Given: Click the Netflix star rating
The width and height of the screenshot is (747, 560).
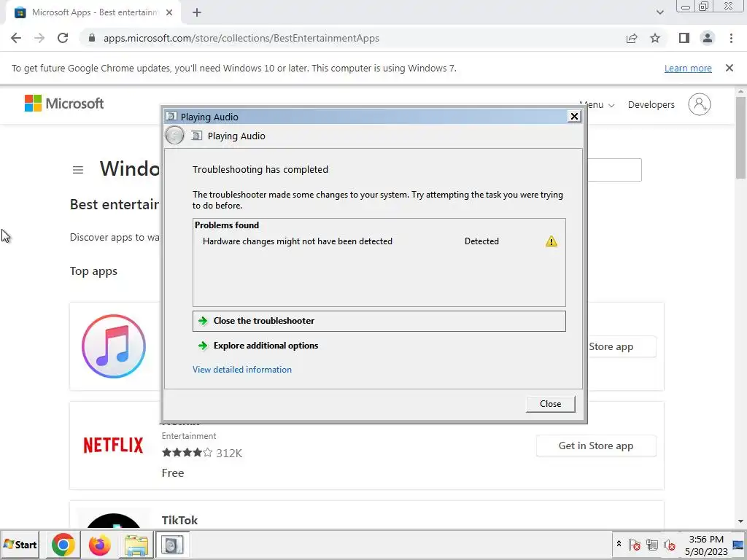Looking at the screenshot, I should pyautogui.click(x=187, y=452).
